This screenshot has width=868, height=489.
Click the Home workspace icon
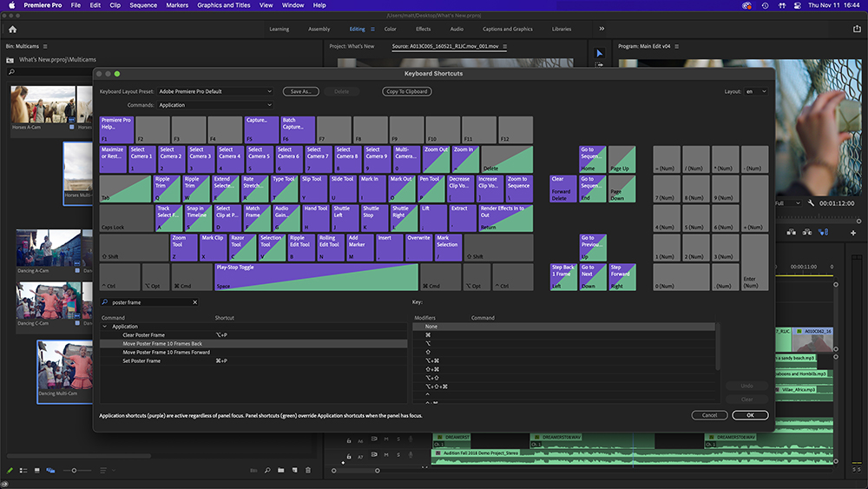(12, 30)
